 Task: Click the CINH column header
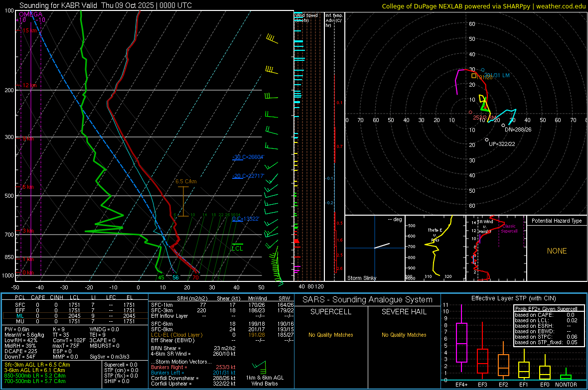(x=56, y=297)
